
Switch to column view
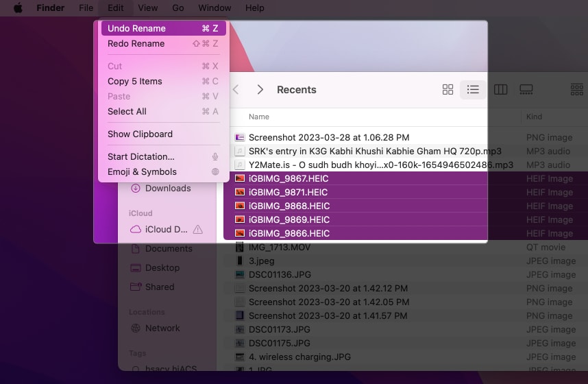tap(501, 89)
